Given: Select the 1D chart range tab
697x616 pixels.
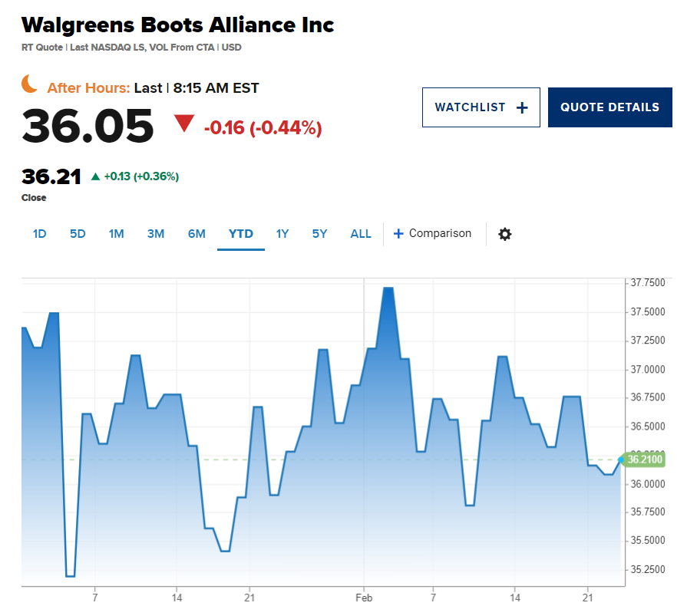Looking at the screenshot, I should tap(40, 234).
